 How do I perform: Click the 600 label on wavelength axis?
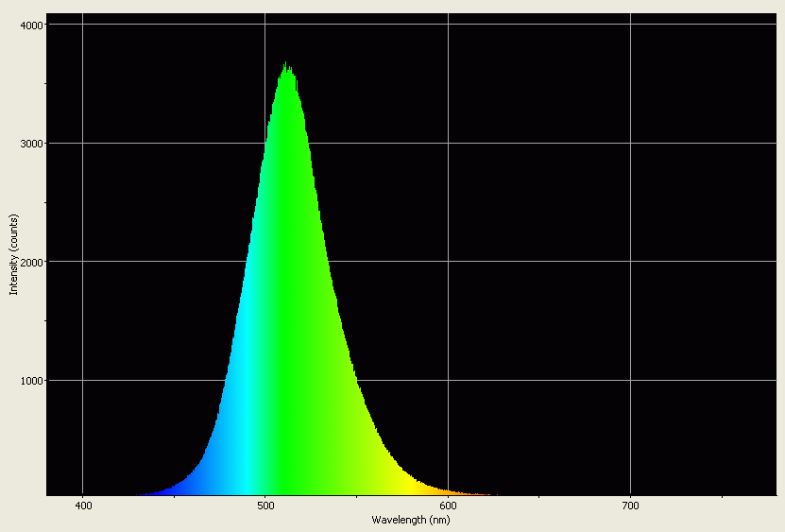pos(448,507)
